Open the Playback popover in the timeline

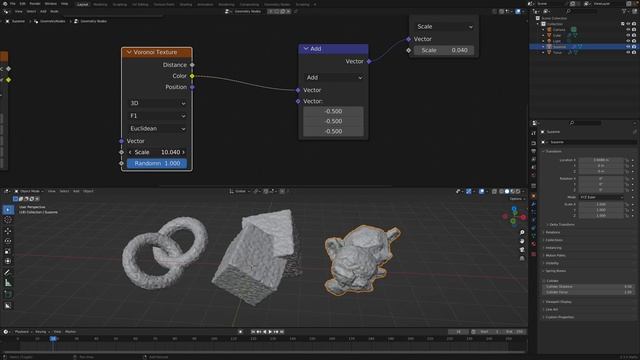click(x=23, y=332)
